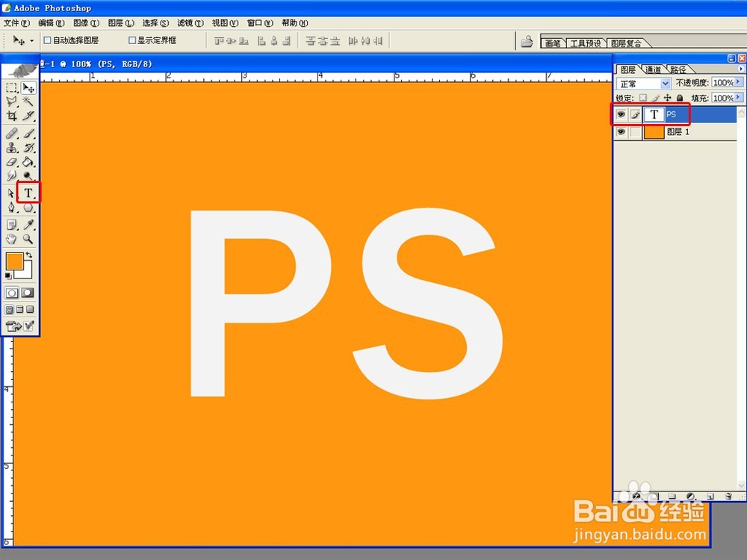747x560 pixels.
Task: Toggle link box of 图层 1
Action: (x=635, y=132)
